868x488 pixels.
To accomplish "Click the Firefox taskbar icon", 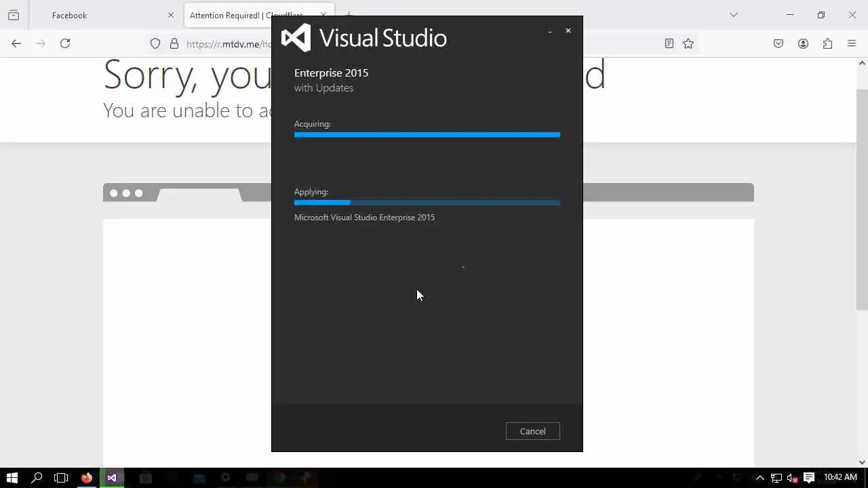I will 86,478.
